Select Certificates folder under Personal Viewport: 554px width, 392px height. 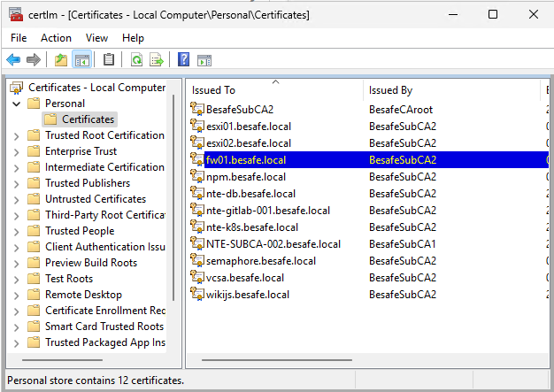[x=80, y=119]
